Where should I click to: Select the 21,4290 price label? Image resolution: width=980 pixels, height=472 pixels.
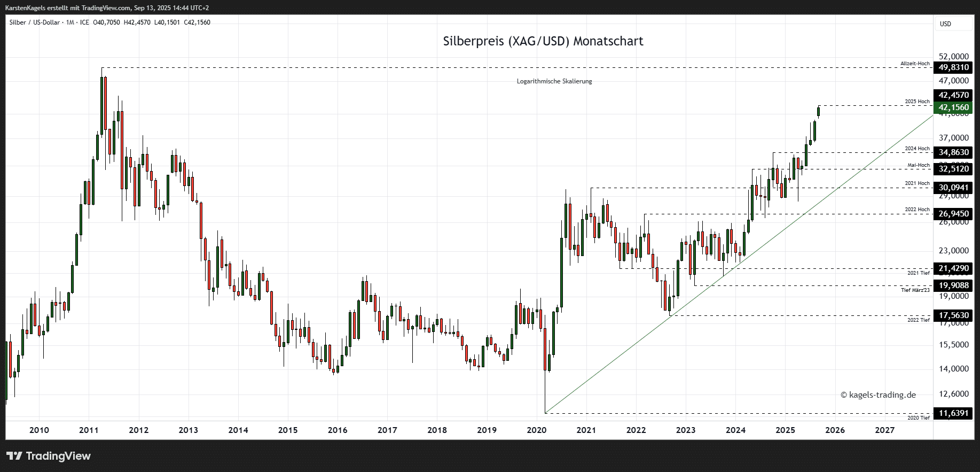pos(953,268)
